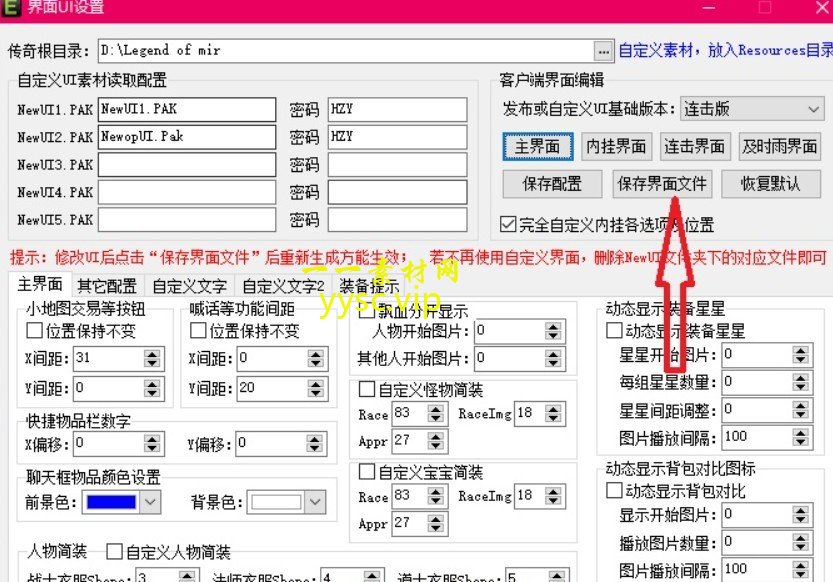Uncheck 完全自定义内挂各选项位置 checkbox
Screen dimensions: 833x582
pos(508,224)
